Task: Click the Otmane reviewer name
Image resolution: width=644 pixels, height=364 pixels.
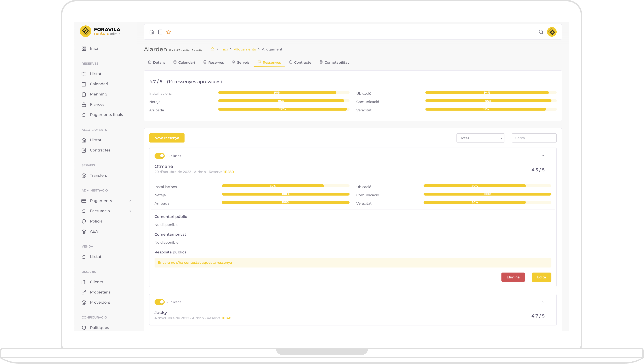Action: tap(164, 167)
